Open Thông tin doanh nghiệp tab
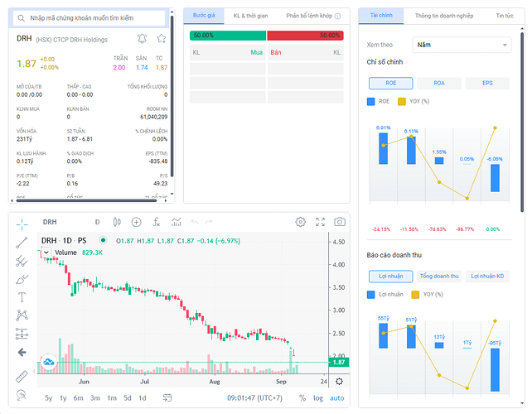 [444, 16]
